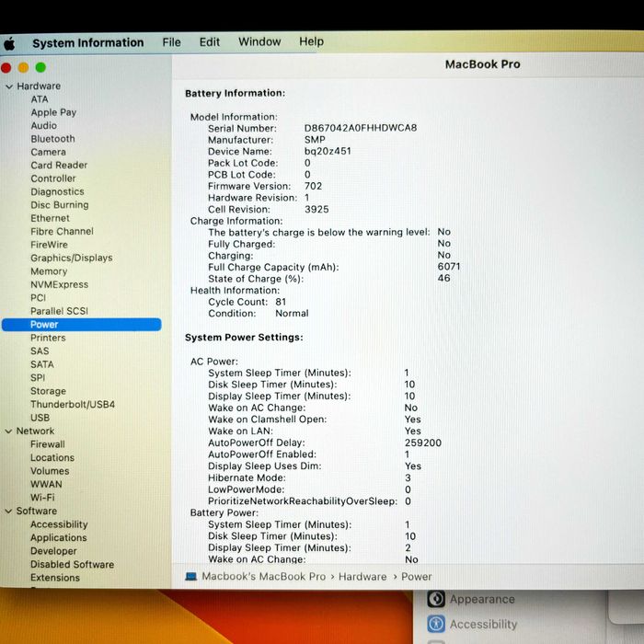Select Bluetooth in the sidebar

(52, 139)
